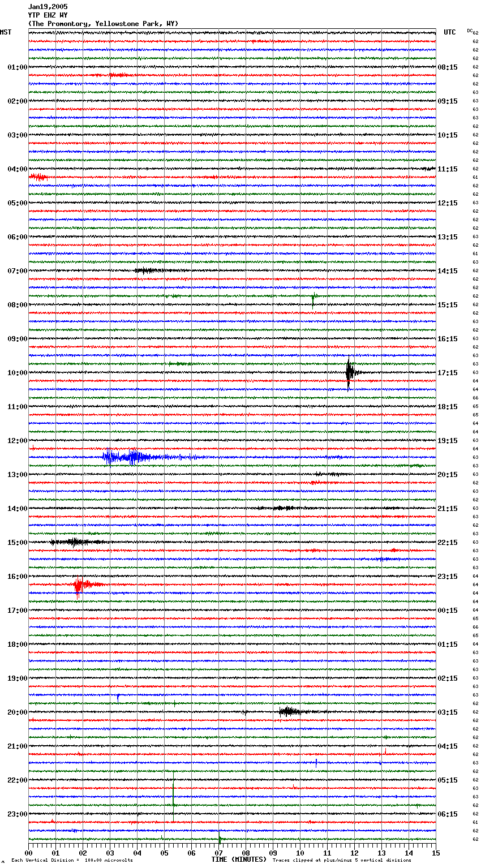This screenshot has width=481, height=868.
Task: Click the green spike on the bottom-most trace
Action: click(x=219, y=839)
